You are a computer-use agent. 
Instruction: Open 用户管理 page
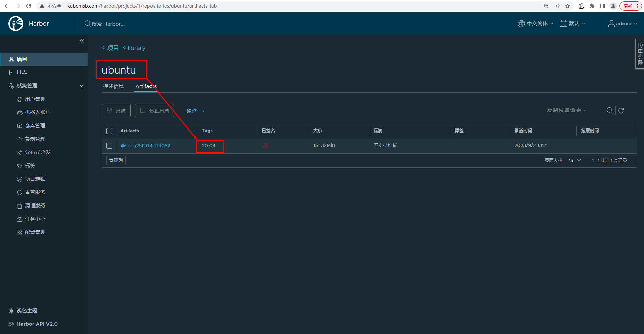(x=35, y=99)
